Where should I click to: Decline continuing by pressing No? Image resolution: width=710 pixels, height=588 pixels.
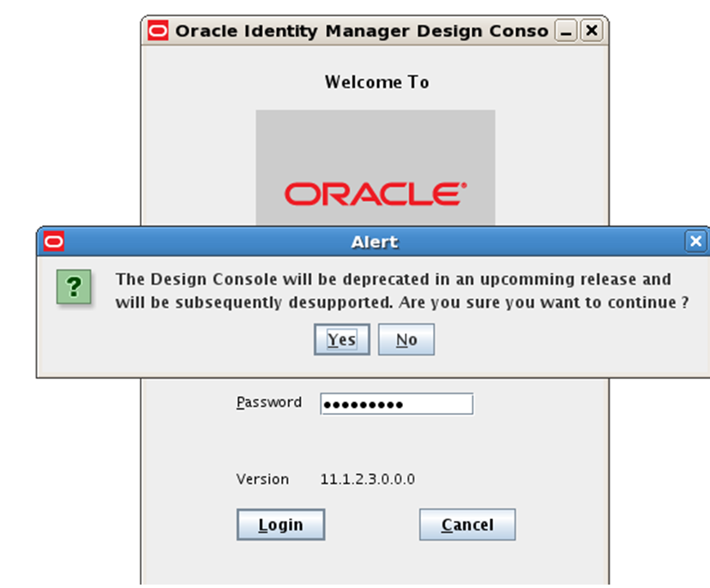[x=406, y=339]
